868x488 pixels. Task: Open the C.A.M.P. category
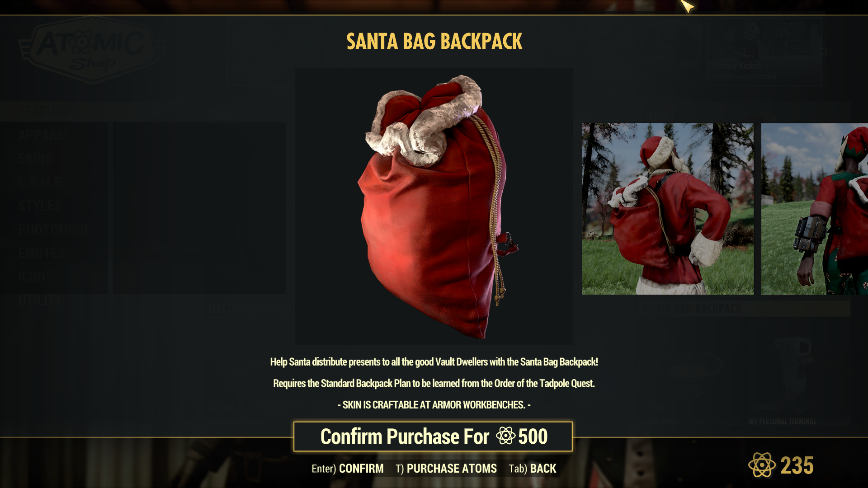[x=42, y=182]
